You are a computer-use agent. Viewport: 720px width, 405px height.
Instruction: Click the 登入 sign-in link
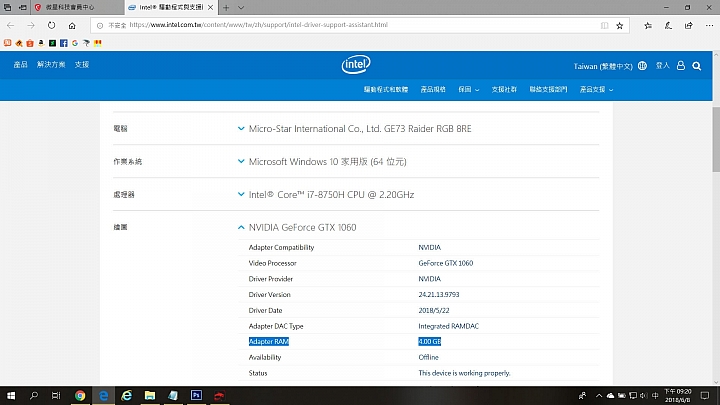(x=662, y=66)
